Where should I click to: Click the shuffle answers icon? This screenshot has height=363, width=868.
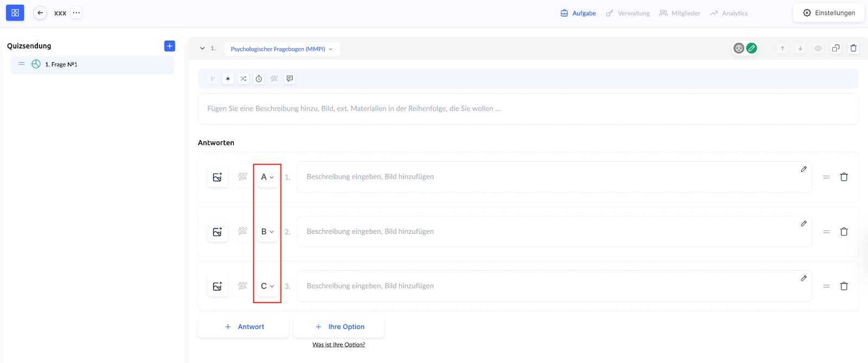[244, 79]
